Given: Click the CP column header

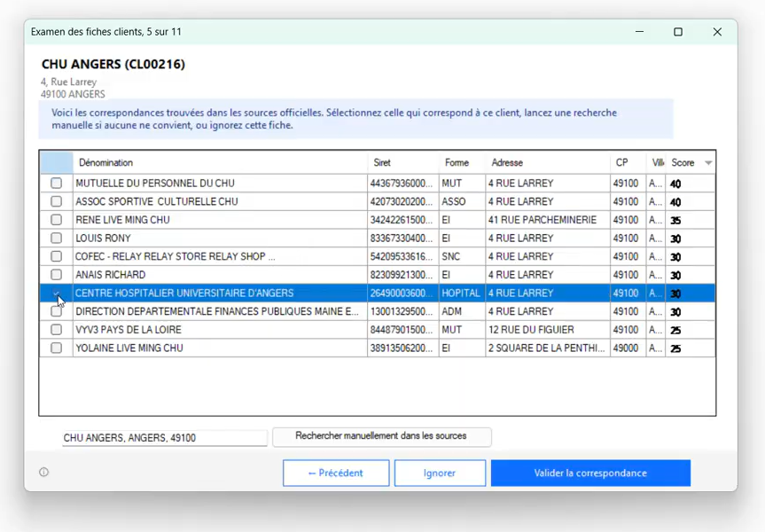Looking at the screenshot, I should click(628, 162).
